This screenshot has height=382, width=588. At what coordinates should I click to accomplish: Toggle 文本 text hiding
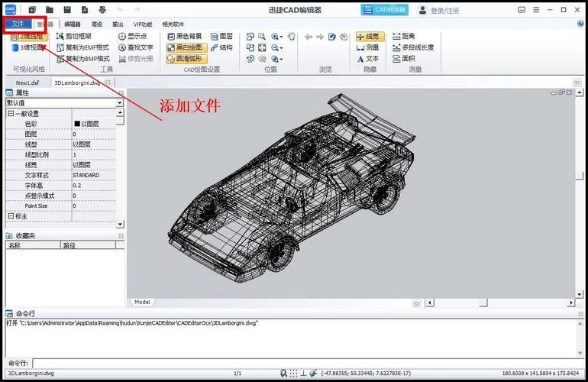[367, 59]
